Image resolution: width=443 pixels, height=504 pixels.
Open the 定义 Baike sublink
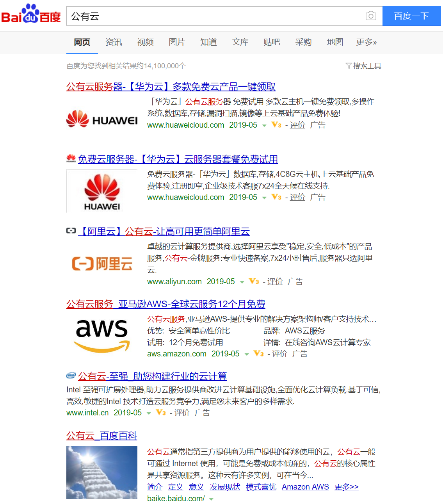pos(176,487)
